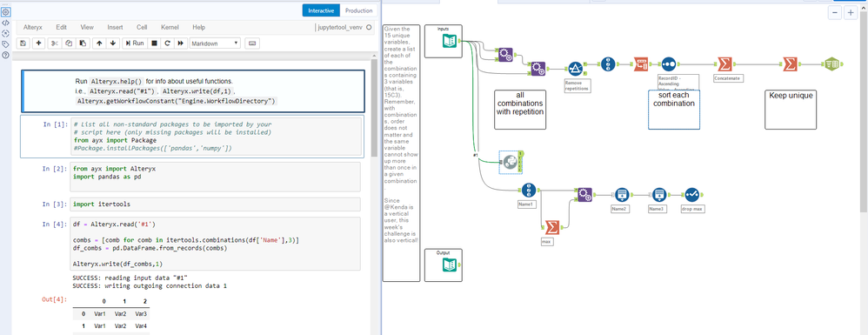Select the Record ID tool after the filter

pyautogui.click(x=608, y=64)
